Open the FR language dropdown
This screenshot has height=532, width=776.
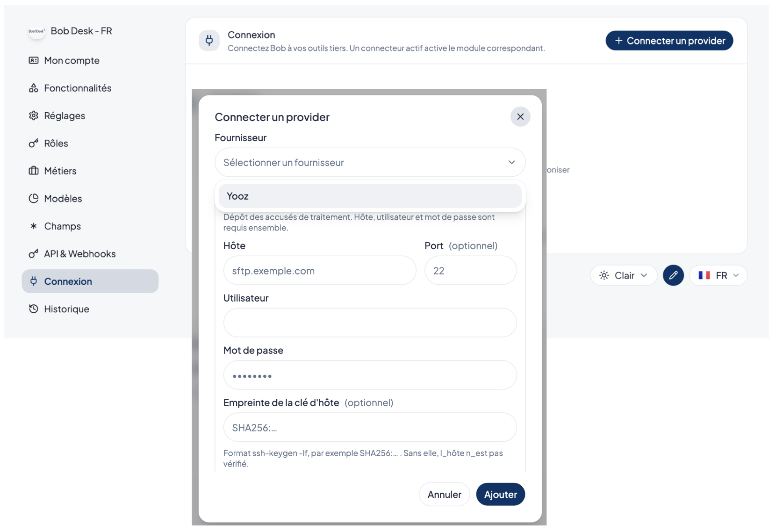click(718, 275)
